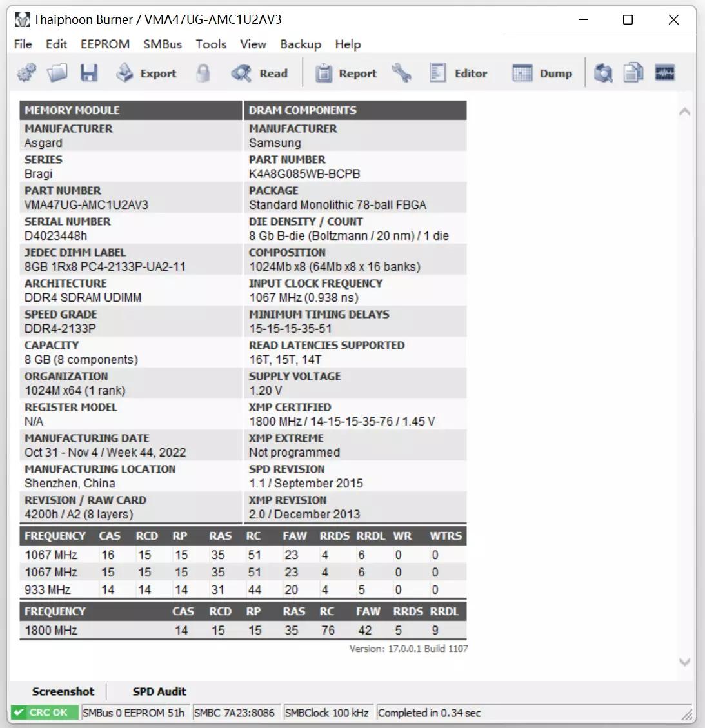The height and width of the screenshot is (728, 705).
Task: Click 'Version: 17.0.0.1 Build 1107' text
Action: point(409,649)
